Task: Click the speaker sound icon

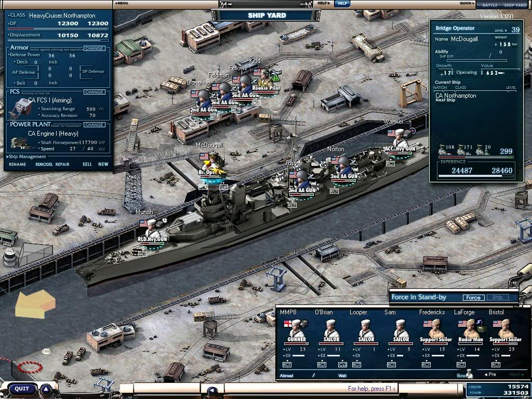Action: click(212, 392)
